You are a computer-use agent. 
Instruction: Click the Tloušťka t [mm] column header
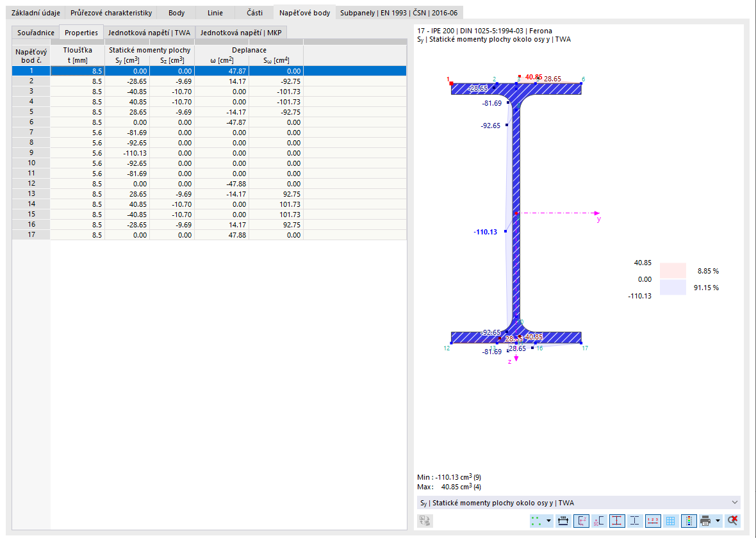[77, 55]
